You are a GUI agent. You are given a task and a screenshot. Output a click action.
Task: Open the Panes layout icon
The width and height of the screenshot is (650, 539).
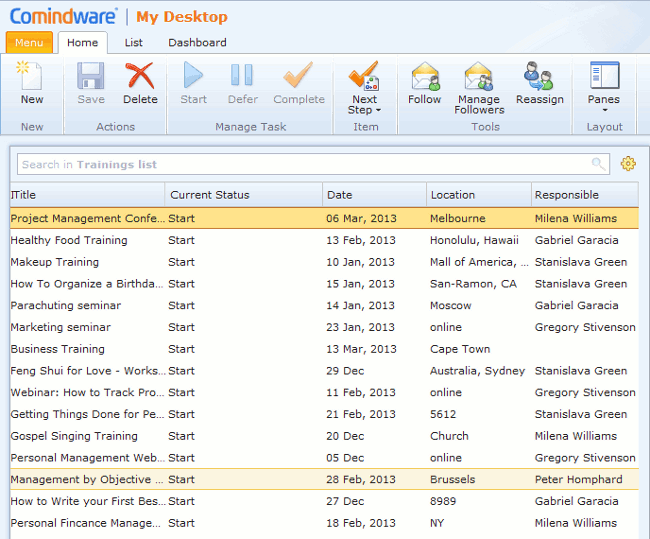point(605,75)
